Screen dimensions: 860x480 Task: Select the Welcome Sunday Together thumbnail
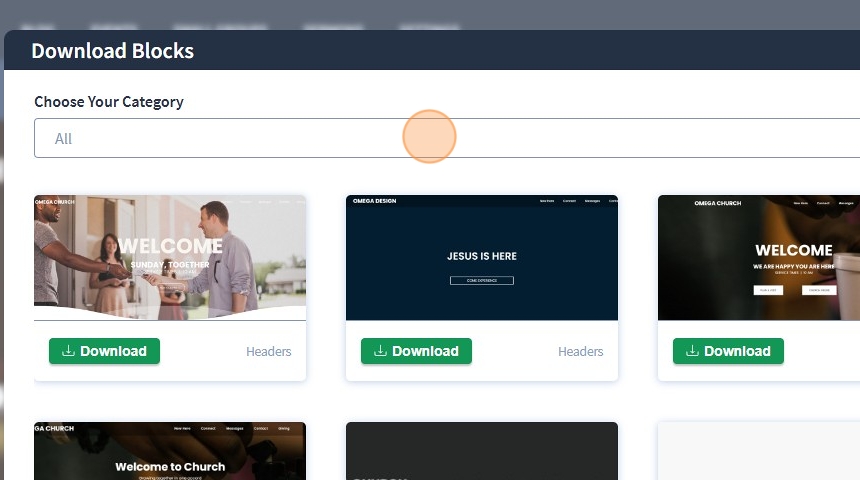(170, 258)
